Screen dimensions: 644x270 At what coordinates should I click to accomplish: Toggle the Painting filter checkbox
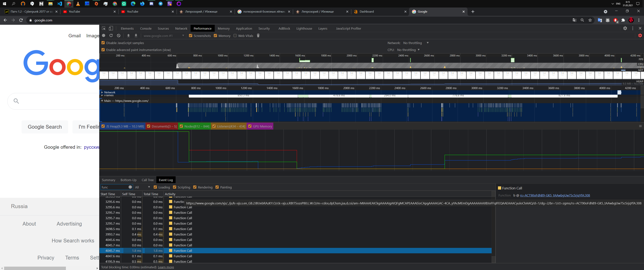(217, 187)
